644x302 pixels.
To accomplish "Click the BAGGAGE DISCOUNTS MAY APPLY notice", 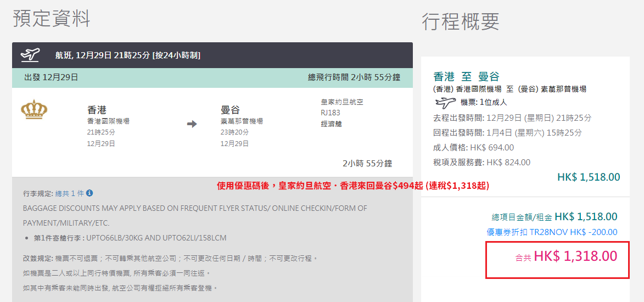I will click(x=195, y=215).
